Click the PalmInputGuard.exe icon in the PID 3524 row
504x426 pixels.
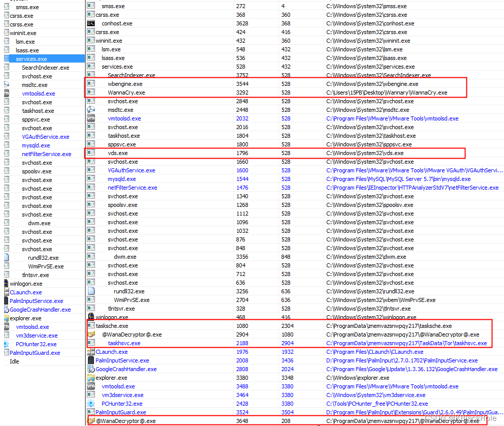point(91,412)
